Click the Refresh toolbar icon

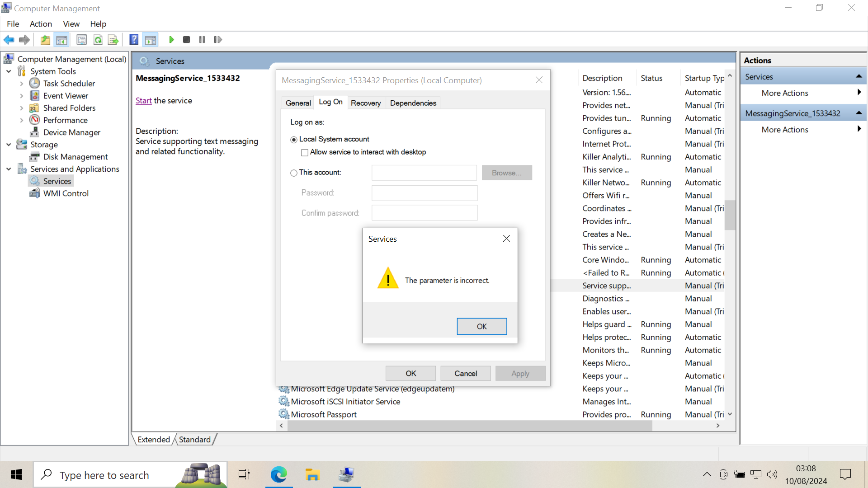point(98,40)
